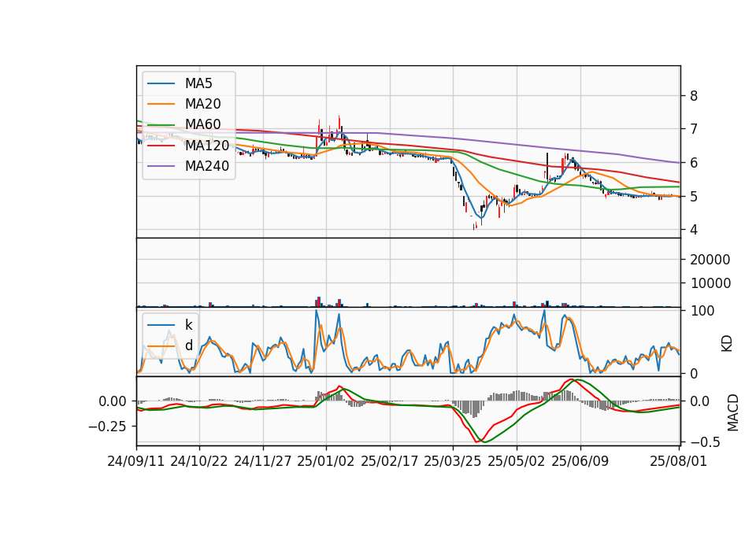This screenshot has height=543, width=756.
Task: Click the MACD left axis value 0.00
Action: tap(113, 401)
